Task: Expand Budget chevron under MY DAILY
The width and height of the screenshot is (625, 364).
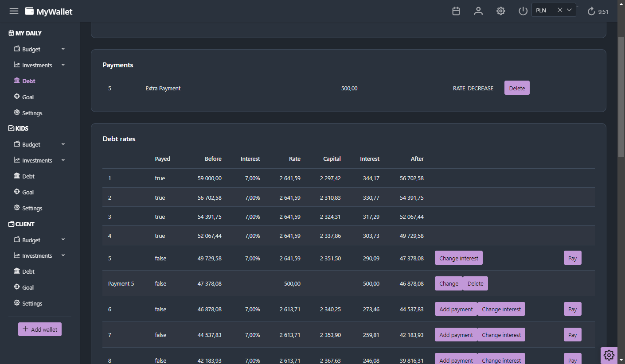Action: (x=63, y=49)
